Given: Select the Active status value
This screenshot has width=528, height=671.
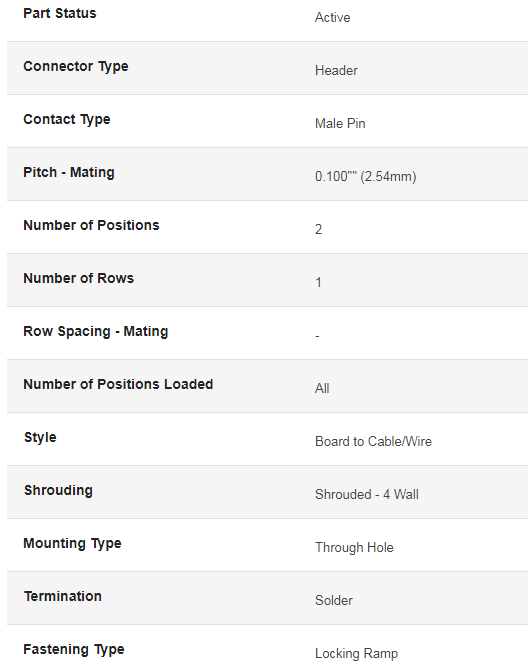Looking at the screenshot, I should 332,18.
